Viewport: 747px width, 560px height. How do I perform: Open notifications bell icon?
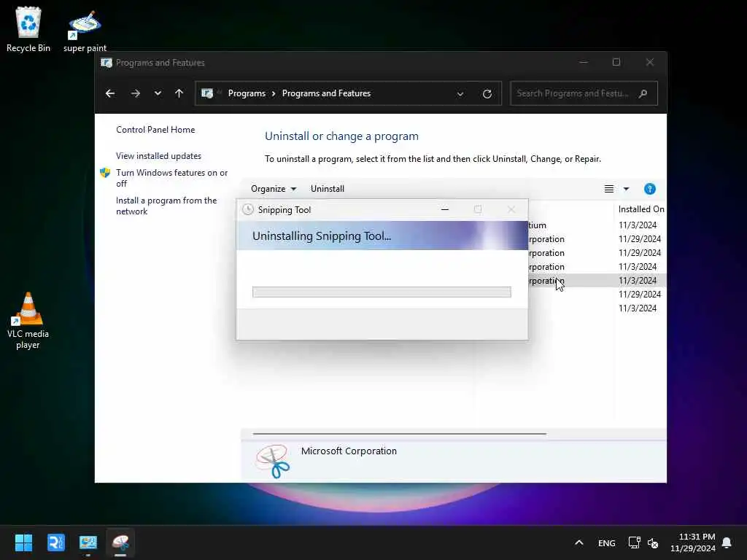point(727,542)
